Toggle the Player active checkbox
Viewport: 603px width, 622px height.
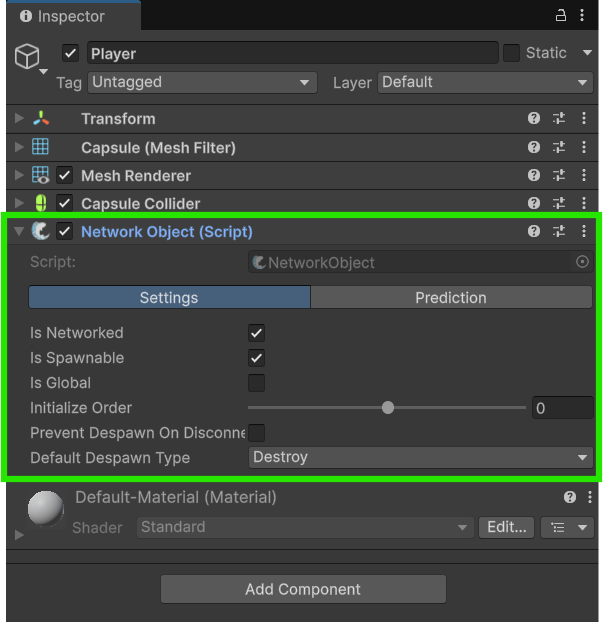[70, 53]
